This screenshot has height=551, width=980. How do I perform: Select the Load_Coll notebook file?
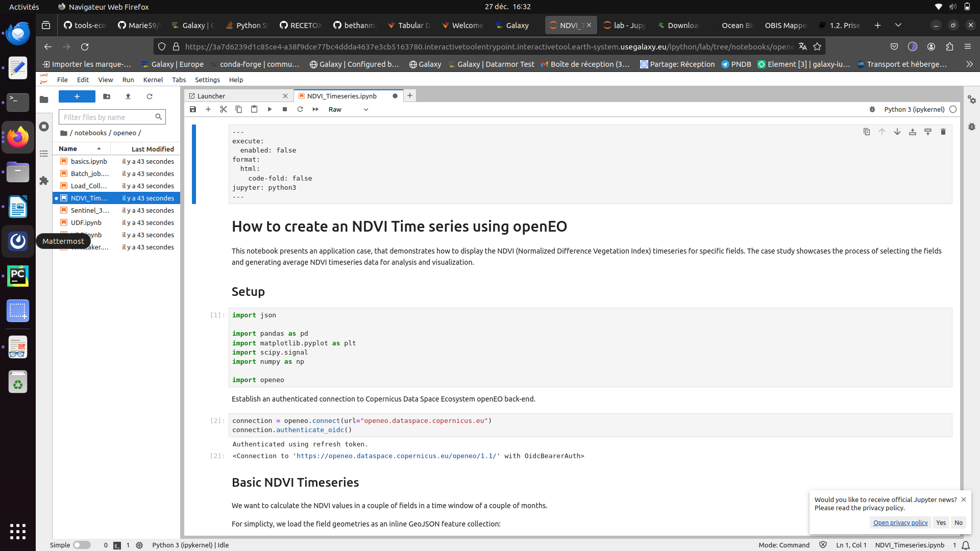coord(116,186)
